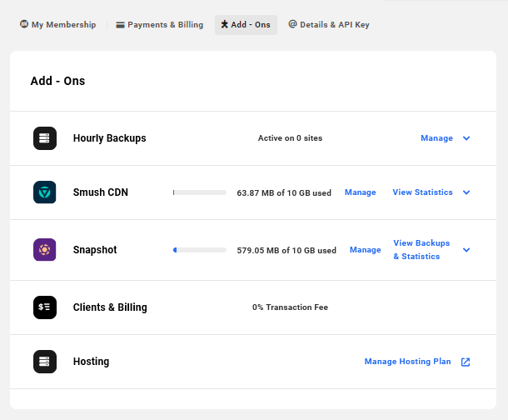Click Manage for Smush CDN

360,192
